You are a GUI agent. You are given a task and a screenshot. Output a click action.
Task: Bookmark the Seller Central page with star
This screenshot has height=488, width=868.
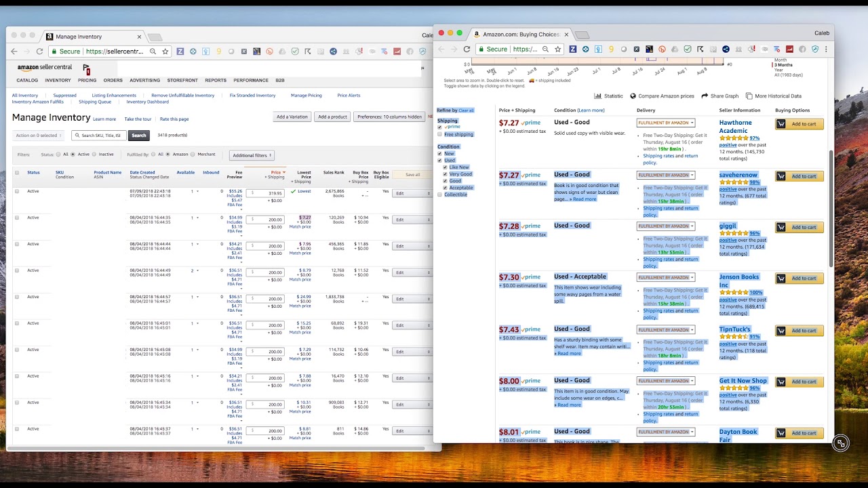tap(165, 52)
